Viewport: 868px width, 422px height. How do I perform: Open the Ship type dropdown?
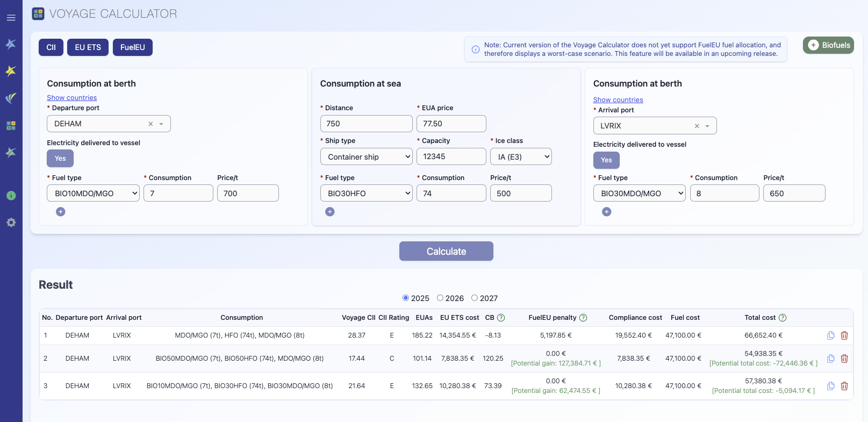point(367,157)
